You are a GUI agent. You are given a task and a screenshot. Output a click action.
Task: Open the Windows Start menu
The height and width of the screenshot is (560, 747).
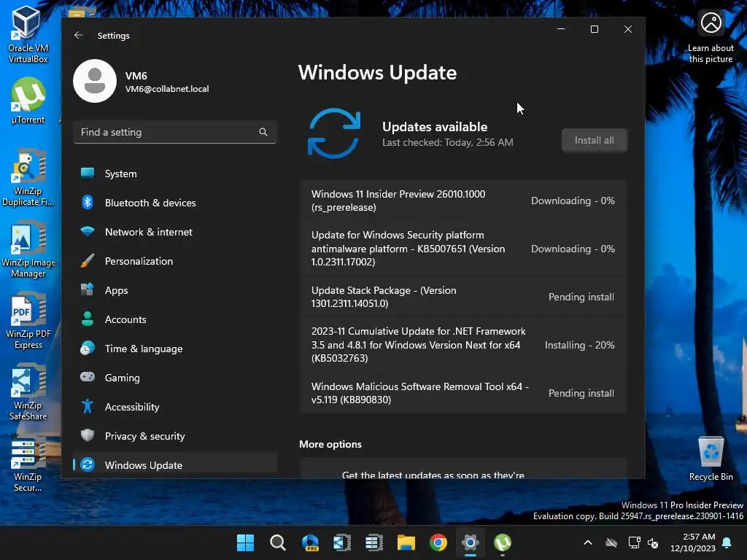tap(245, 542)
